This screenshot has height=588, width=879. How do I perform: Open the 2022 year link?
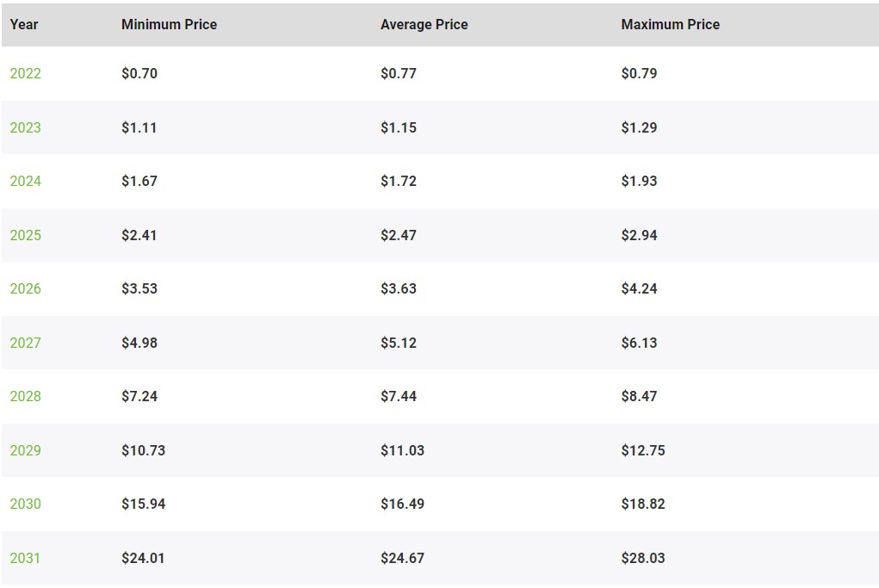(25, 73)
